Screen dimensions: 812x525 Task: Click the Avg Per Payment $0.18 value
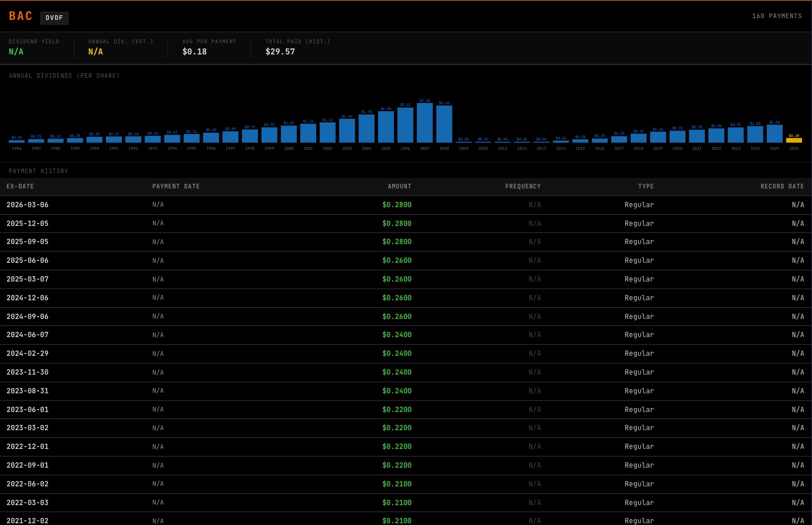194,52
